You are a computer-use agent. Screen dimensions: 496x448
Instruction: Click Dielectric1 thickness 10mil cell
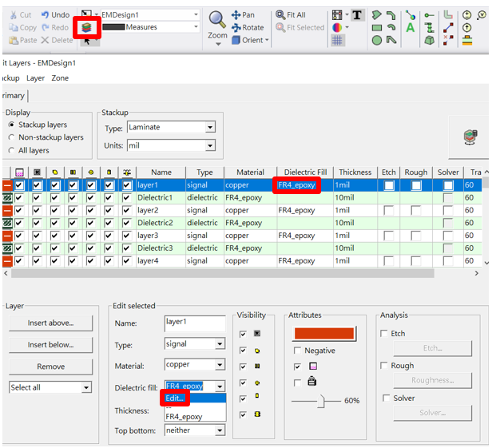pyautogui.click(x=355, y=197)
